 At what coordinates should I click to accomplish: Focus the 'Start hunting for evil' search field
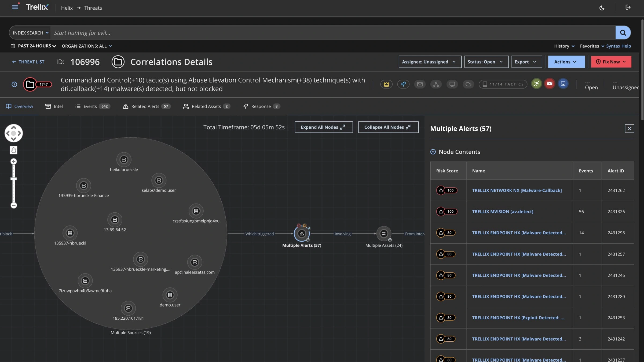333,33
